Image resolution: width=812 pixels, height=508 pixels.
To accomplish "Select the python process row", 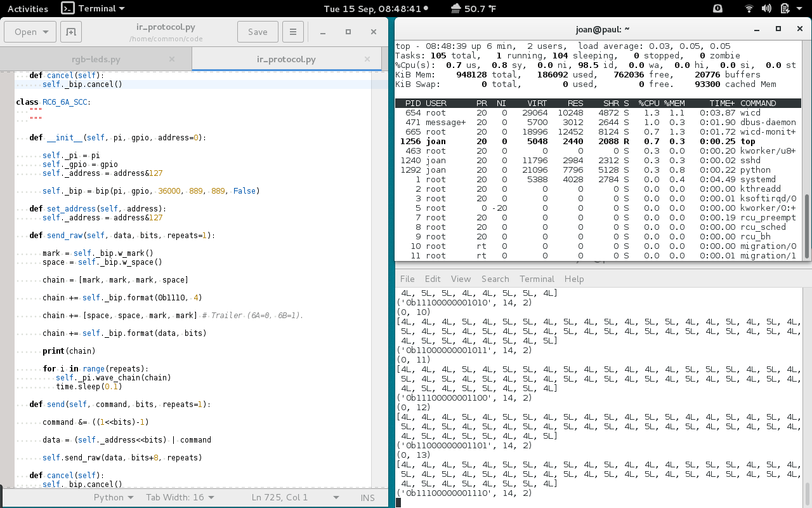I will (599, 170).
